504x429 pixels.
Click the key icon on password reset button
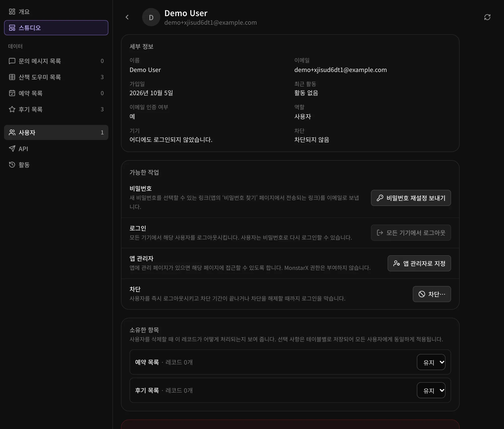coord(380,198)
